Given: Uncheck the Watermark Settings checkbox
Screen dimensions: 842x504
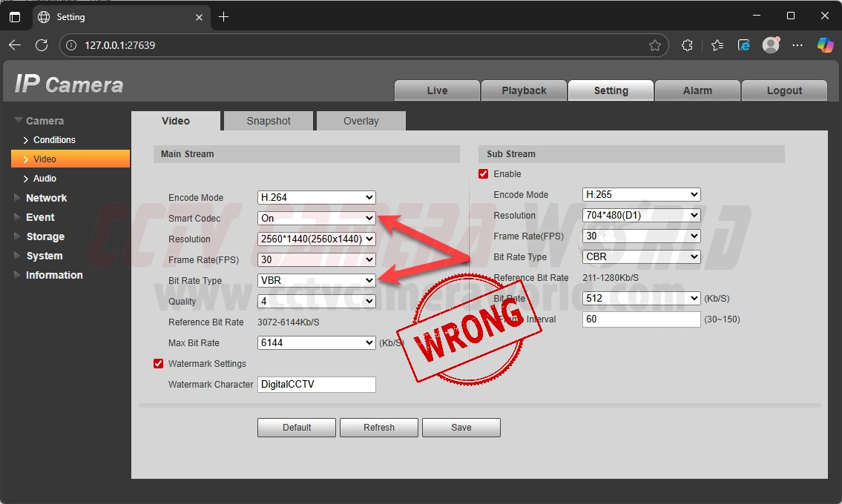Looking at the screenshot, I should 158,364.
